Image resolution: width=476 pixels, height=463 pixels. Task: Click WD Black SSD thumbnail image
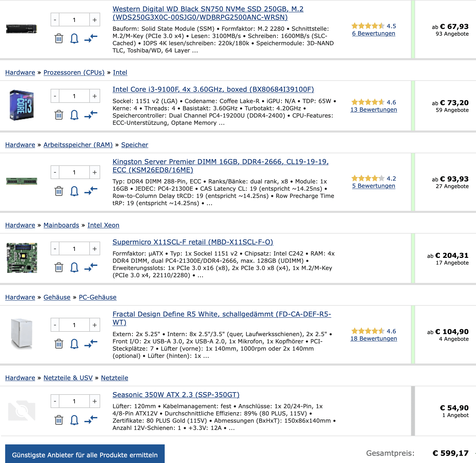[x=22, y=29]
